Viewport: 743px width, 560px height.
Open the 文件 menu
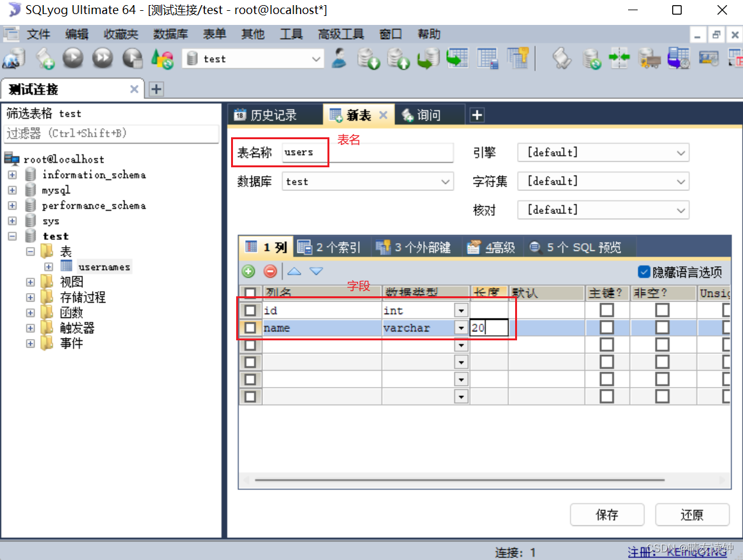[38, 34]
